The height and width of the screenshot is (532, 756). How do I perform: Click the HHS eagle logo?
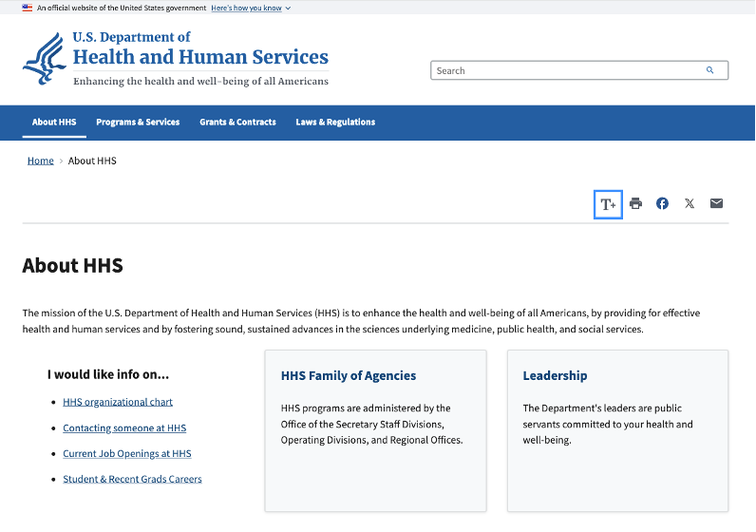coord(45,58)
